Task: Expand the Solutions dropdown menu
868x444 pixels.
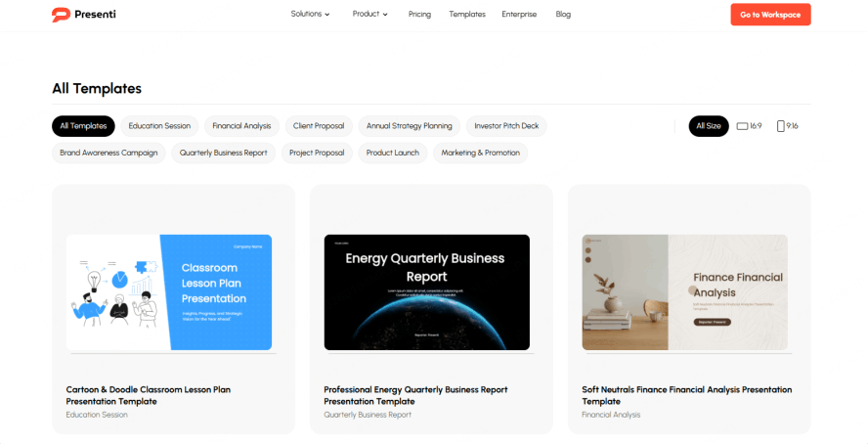Action: [x=310, y=15]
